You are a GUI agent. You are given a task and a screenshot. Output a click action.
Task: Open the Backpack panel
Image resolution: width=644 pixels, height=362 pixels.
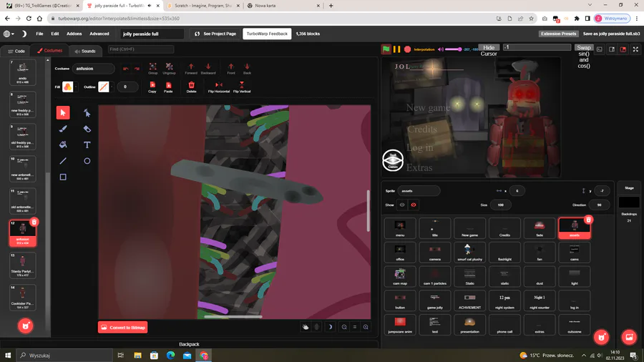coord(189,344)
